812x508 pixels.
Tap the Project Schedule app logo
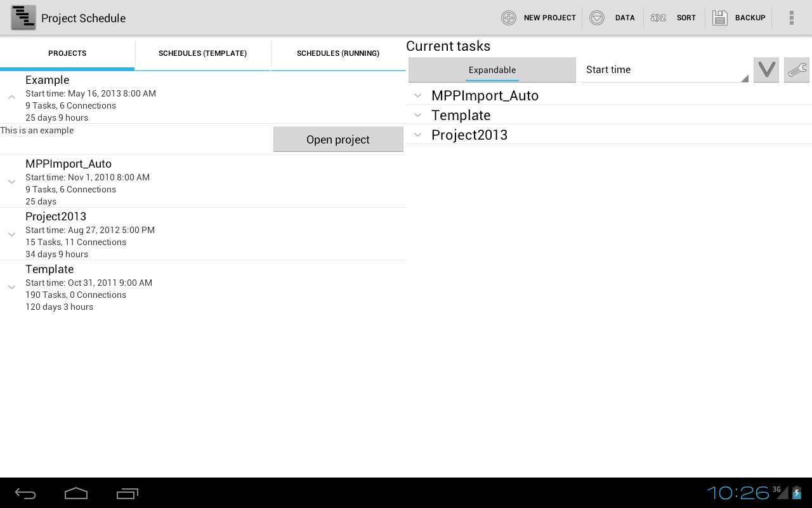click(23, 18)
